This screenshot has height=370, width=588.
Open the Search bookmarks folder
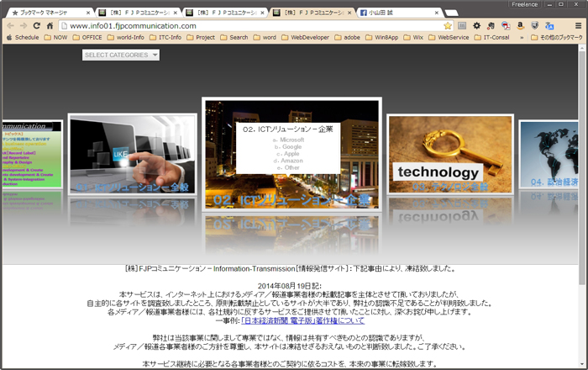(x=234, y=38)
